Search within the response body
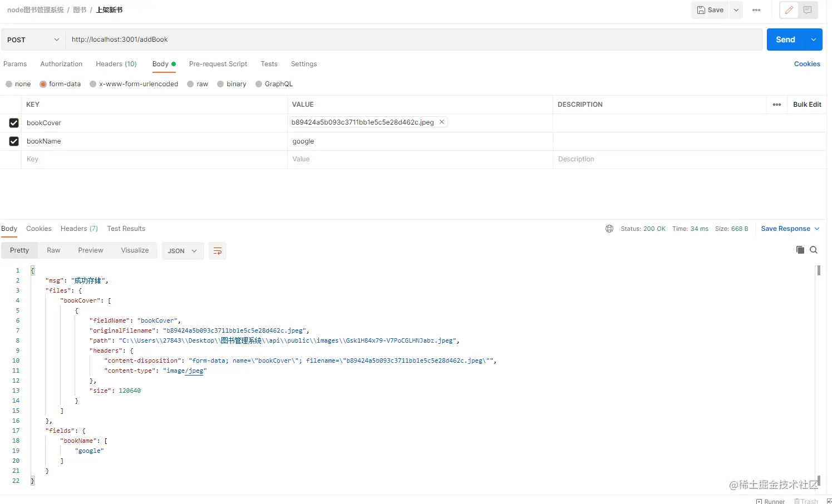This screenshot has width=832, height=504. click(x=814, y=250)
